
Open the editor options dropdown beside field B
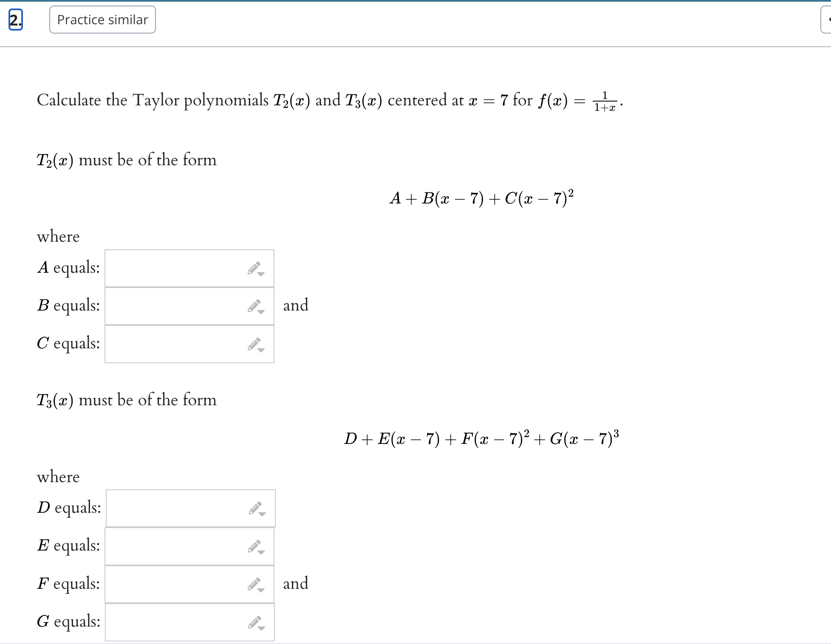point(261,311)
